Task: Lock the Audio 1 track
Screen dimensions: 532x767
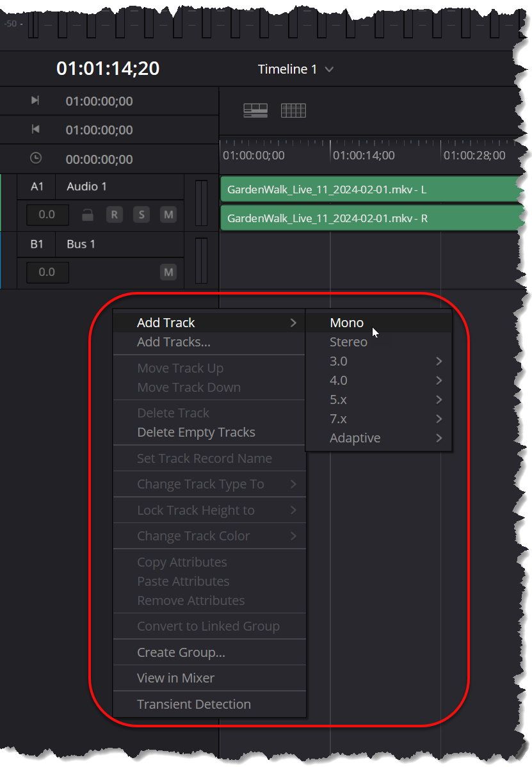Action: pos(88,215)
